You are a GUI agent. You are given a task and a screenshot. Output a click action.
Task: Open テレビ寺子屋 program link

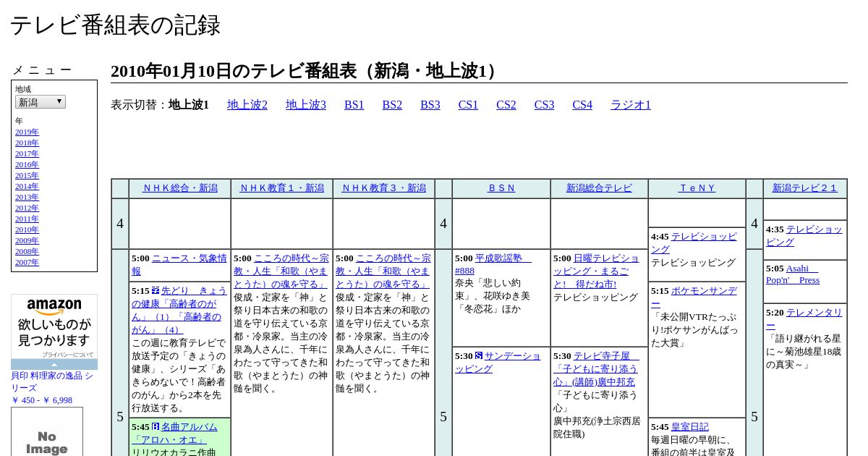click(x=597, y=368)
